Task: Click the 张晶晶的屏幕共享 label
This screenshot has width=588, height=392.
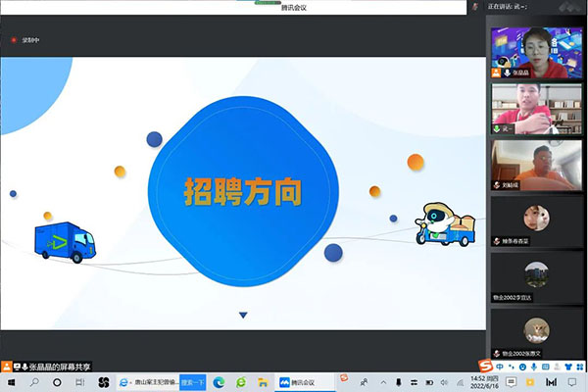Action: (60, 367)
